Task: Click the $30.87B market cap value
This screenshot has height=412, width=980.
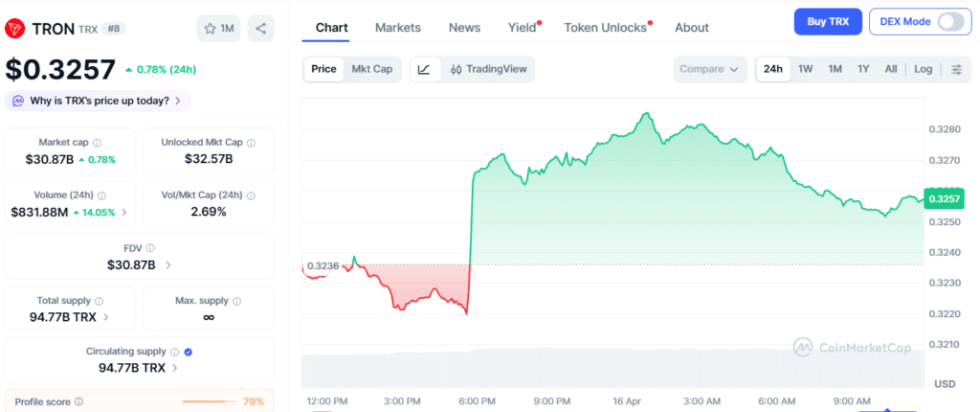Action: coord(50,160)
